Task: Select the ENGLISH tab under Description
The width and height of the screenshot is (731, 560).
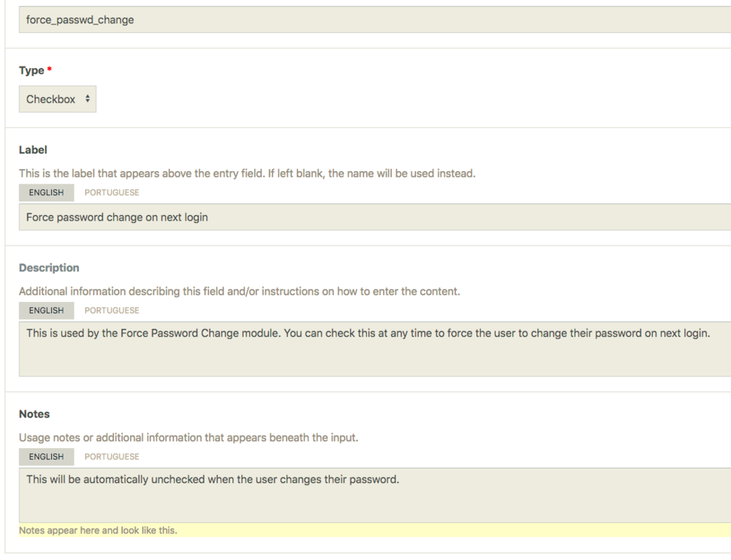Action: tap(47, 310)
